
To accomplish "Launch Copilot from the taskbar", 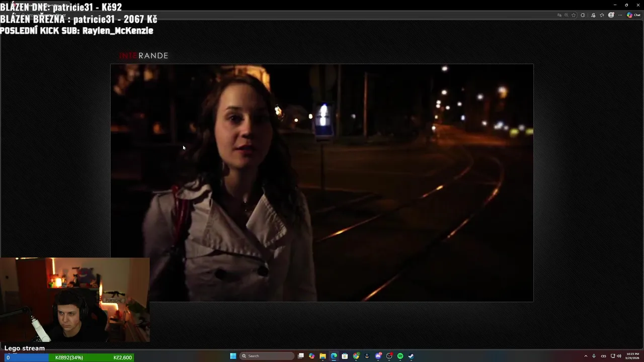I will click(x=311, y=356).
